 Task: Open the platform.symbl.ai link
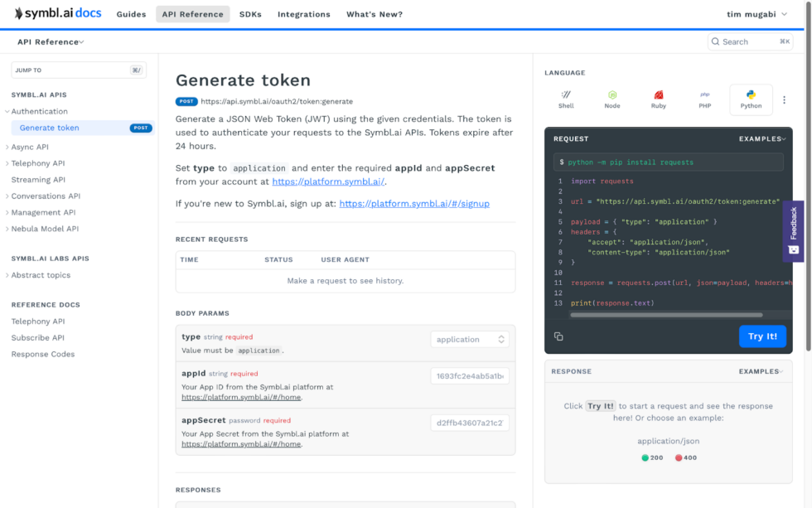pyautogui.click(x=327, y=181)
